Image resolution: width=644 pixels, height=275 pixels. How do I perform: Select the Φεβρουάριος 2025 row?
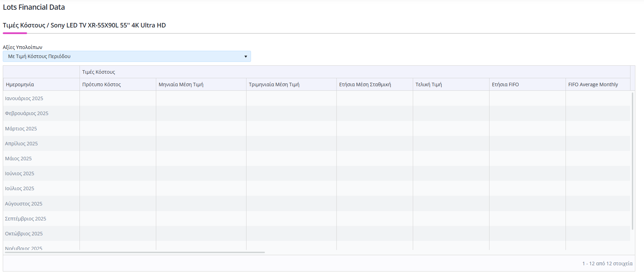click(317, 113)
